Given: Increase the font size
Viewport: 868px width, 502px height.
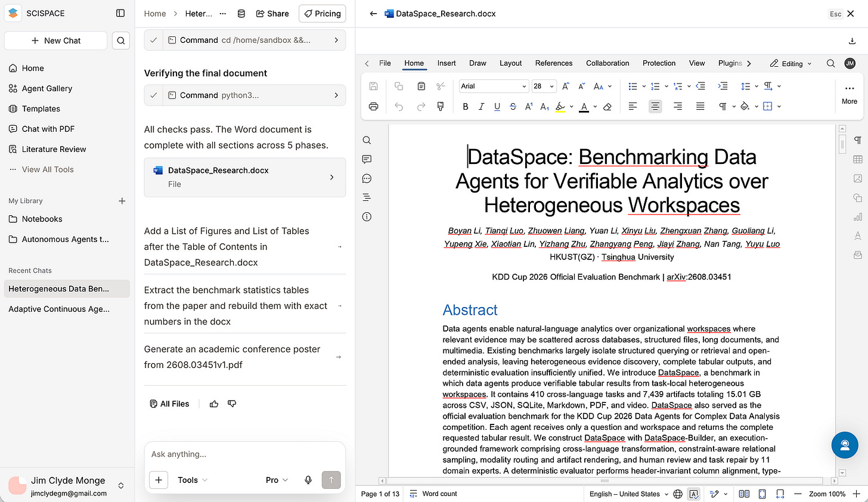Looking at the screenshot, I should click(x=566, y=86).
